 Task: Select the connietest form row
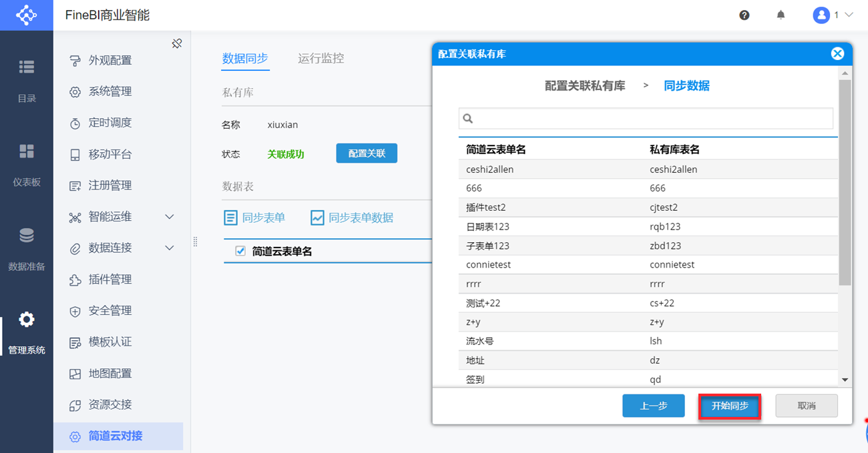click(x=648, y=264)
